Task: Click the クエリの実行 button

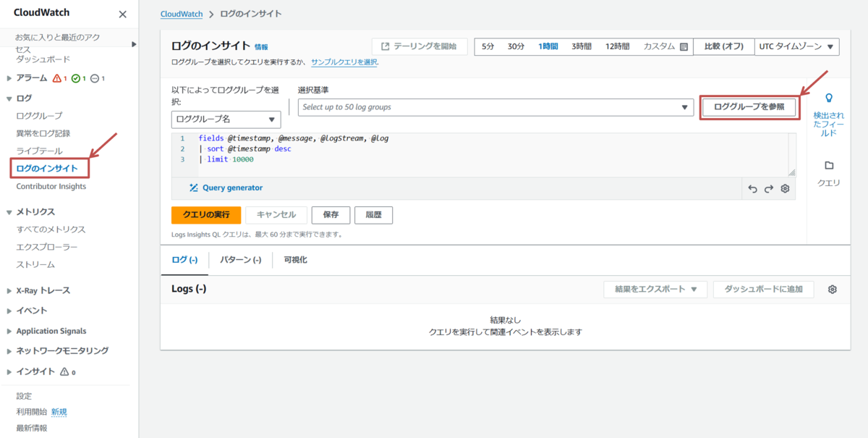Action: [x=206, y=215]
